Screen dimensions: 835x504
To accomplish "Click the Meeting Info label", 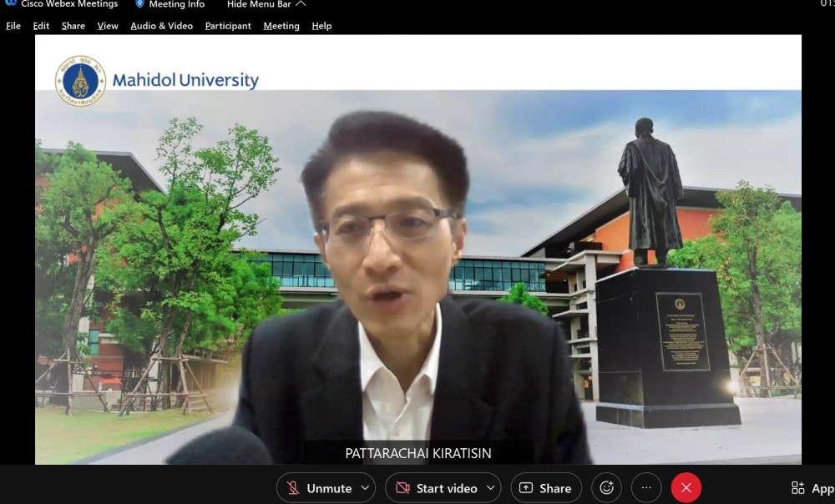I will pos(177,4).
